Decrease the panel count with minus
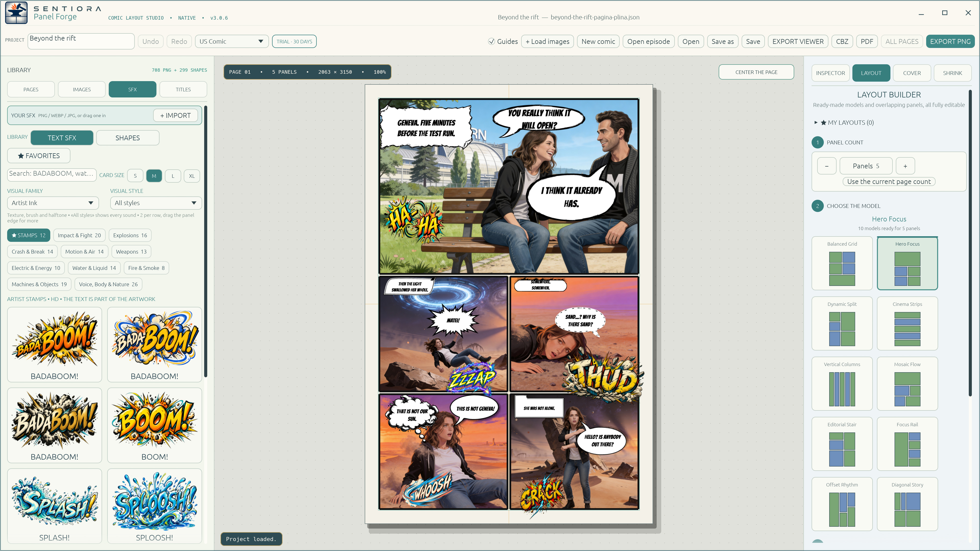980x551 pixels. click(x=827, y=166)
